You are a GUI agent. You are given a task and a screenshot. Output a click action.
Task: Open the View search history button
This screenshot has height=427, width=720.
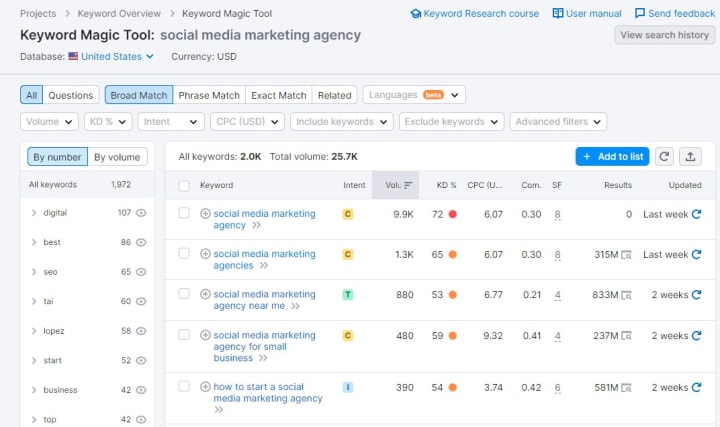click(664, 35)
